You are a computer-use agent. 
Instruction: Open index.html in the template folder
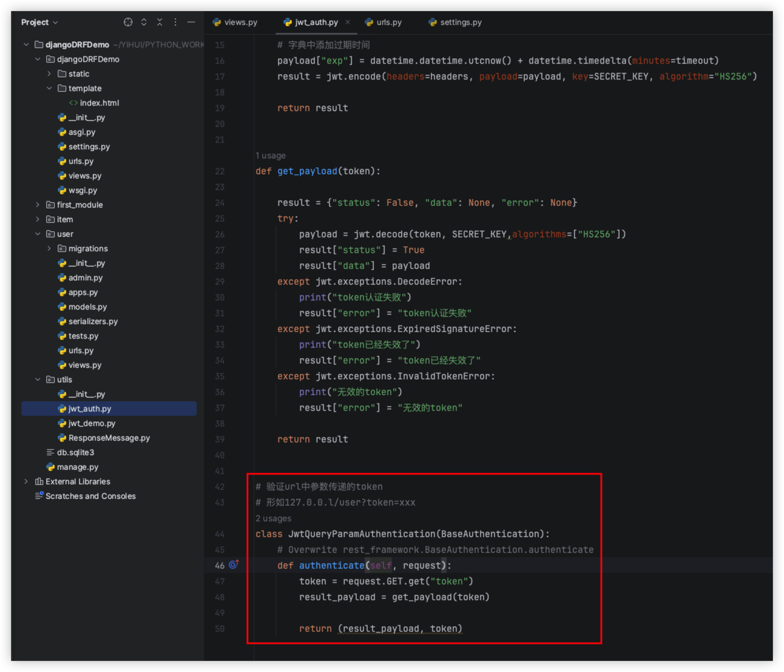(99, 103)
